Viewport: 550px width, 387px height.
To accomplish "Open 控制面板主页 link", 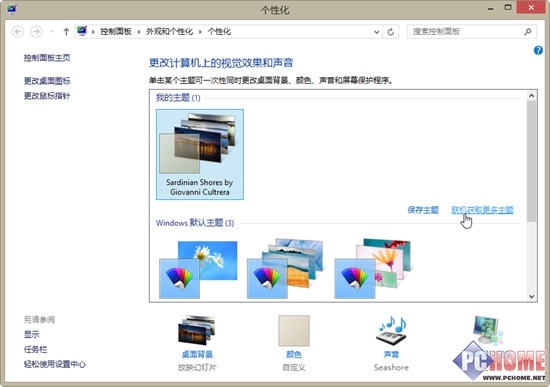I will 47,58.
